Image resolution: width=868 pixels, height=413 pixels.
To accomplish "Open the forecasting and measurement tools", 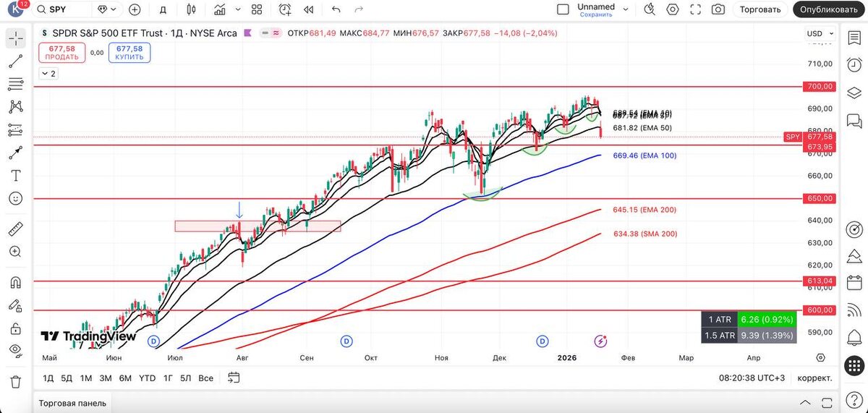I will click(x=16, y=130).
